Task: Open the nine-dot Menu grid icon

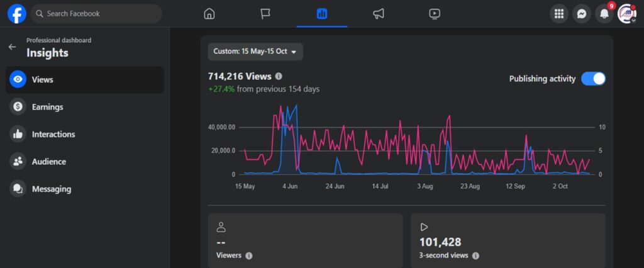Action: pos(559,14)
